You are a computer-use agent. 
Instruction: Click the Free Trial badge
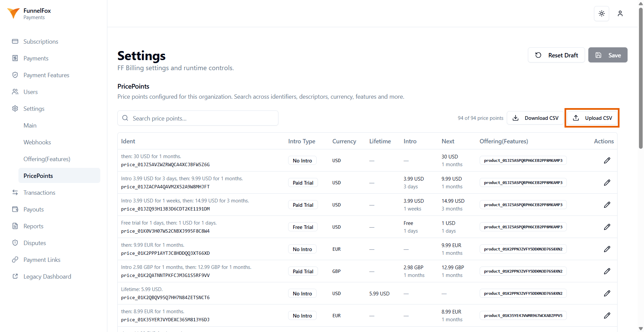[x=303, y=227]
